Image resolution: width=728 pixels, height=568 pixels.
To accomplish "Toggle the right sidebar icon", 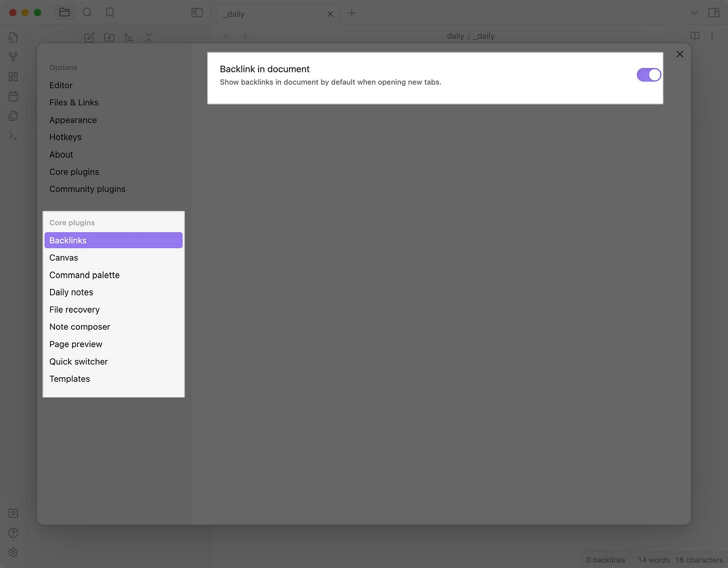I will [x=714, y=12].
